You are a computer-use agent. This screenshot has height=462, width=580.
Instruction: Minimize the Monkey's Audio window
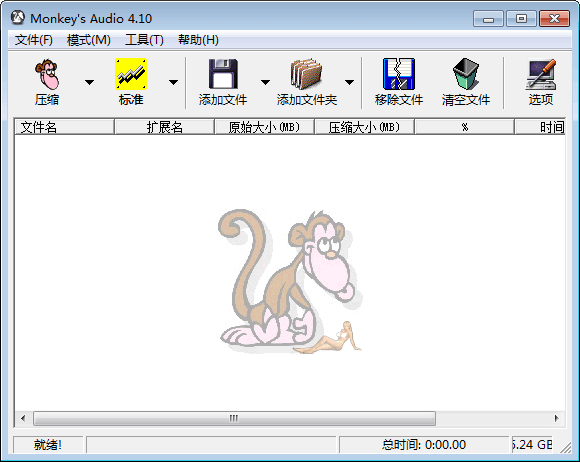coord(488,18)
